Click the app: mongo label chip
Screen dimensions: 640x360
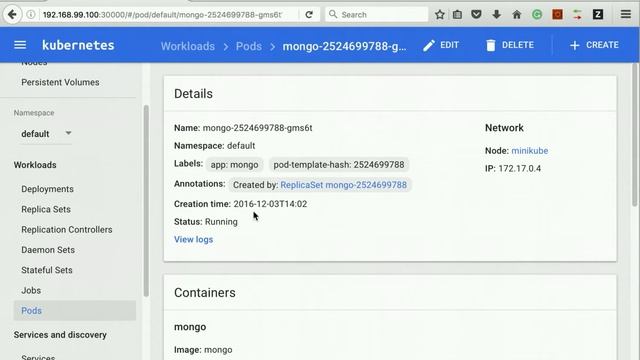pyautogui.click(x=234, y=165)
